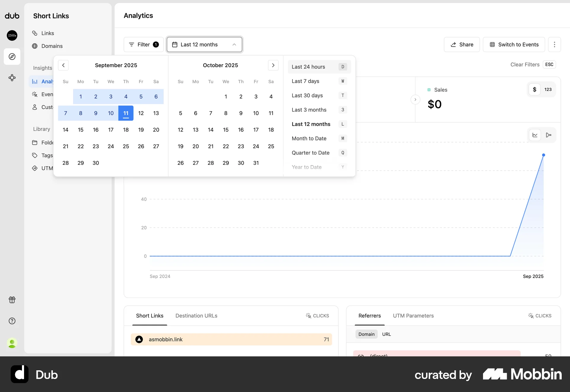The image size is (570, 392).
Task: Open the three-dot menu beside Switch to Events
Action: tap(555, 45)
